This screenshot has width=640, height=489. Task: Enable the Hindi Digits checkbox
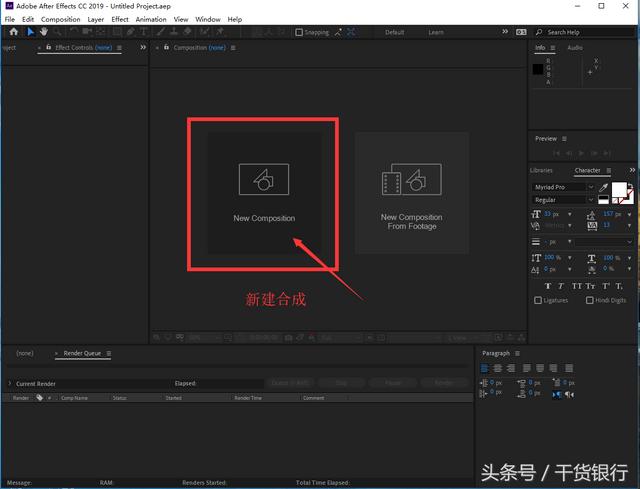pos(590,300)
